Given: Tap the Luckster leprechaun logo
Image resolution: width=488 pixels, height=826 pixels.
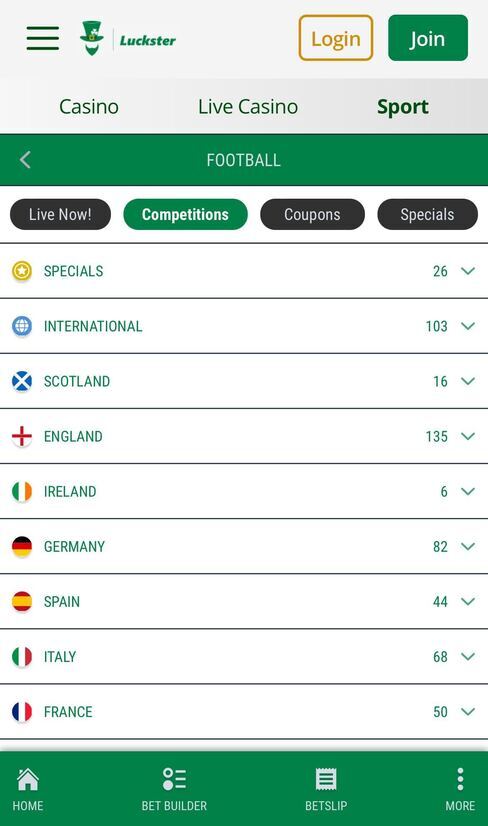Looking at the screenshot, I should (92, 38).
